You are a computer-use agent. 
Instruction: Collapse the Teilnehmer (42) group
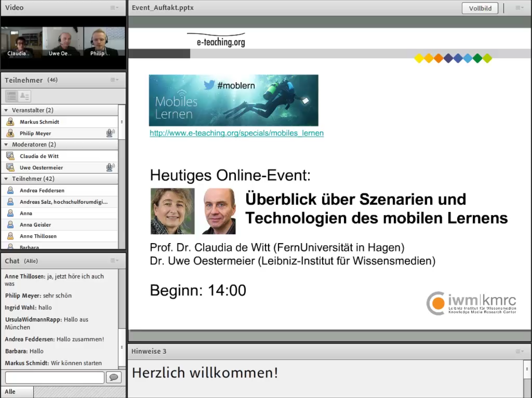pos(6,179)
